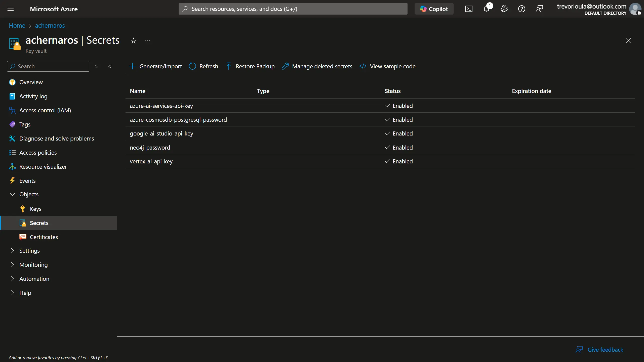The height and width of the screenshot is (362, 644).
Task: Open the neo4j-password secret
Action: tap(150, 148)
